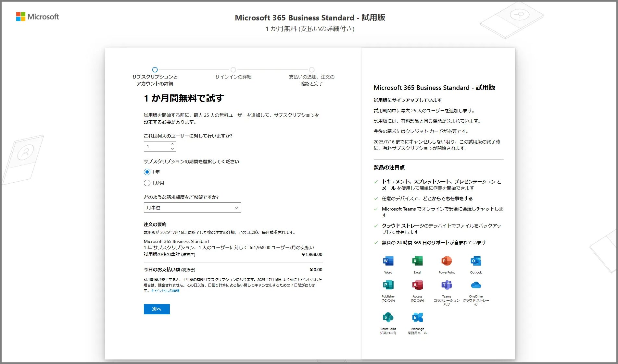Click the checkmark beside the document highlights line
Viewport: 618px width, 364px height.
click(x=376, y=182)
